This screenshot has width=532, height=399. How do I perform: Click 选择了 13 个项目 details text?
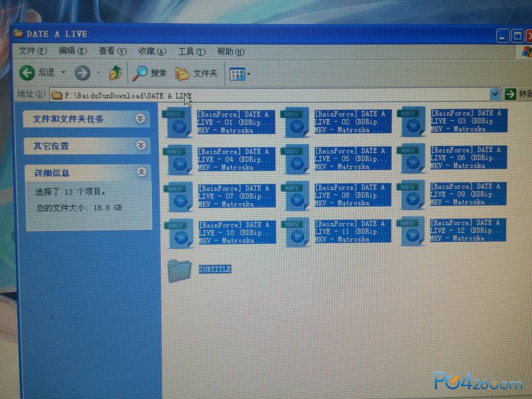[x=70, y=192]
